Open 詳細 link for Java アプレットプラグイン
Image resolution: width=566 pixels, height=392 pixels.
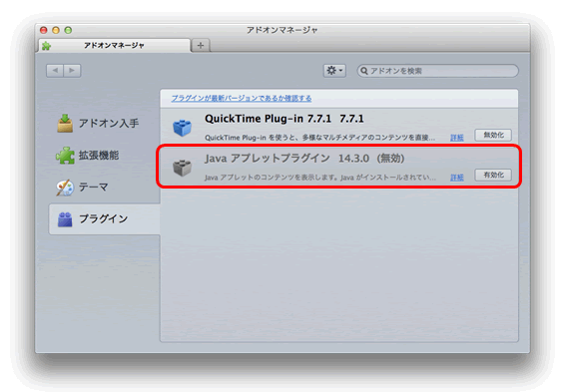[457, 178]
